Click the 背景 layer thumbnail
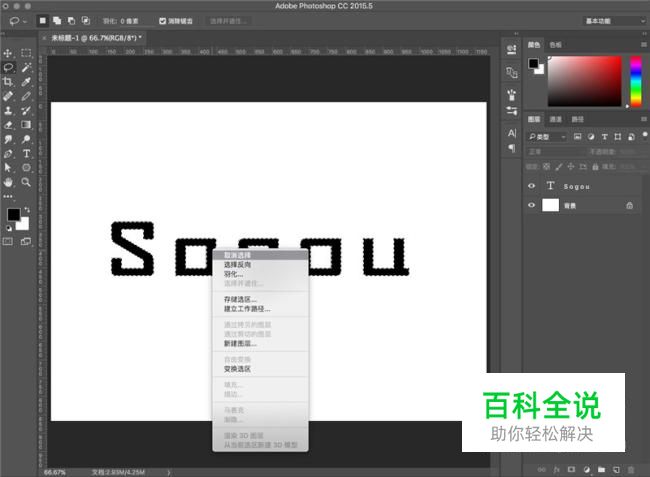 point(551,205)
